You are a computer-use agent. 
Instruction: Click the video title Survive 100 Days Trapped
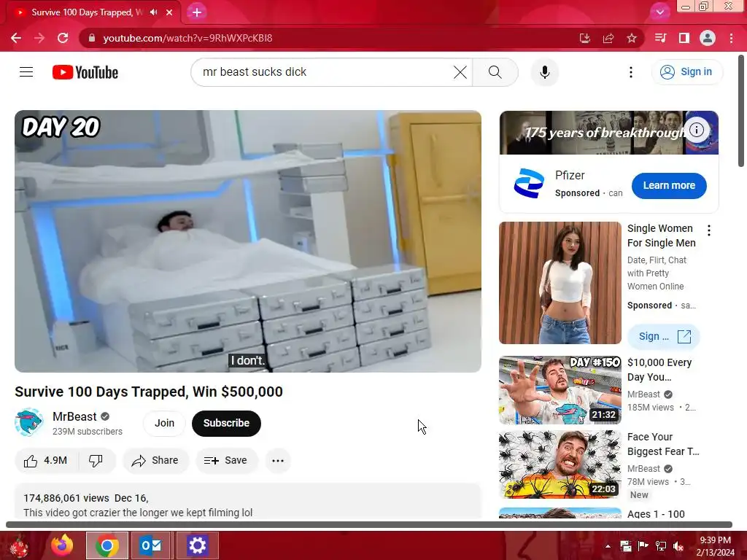[149, 392]
